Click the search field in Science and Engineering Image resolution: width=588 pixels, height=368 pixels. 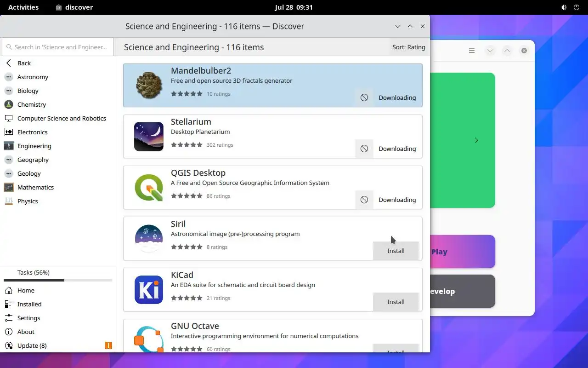[58, 47]
